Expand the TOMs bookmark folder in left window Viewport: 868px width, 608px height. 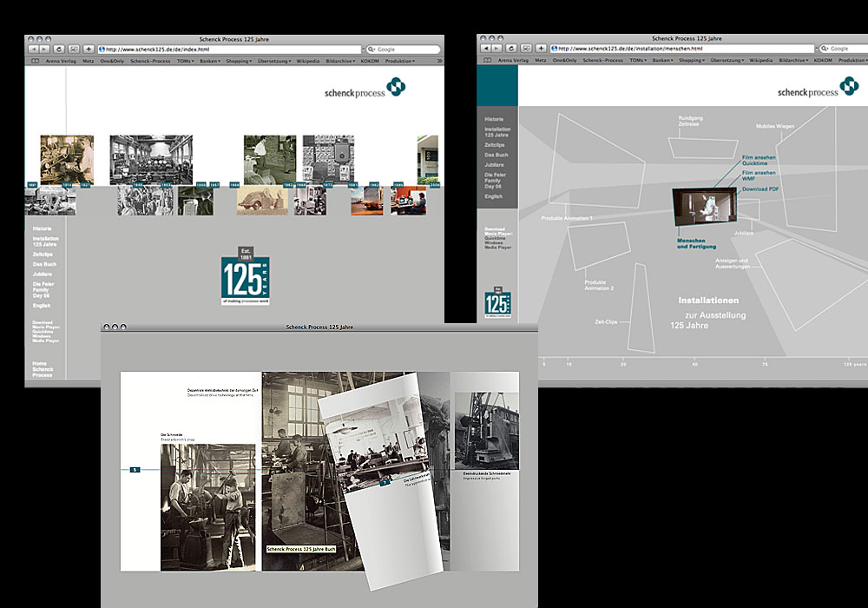[x=187, y=61]
